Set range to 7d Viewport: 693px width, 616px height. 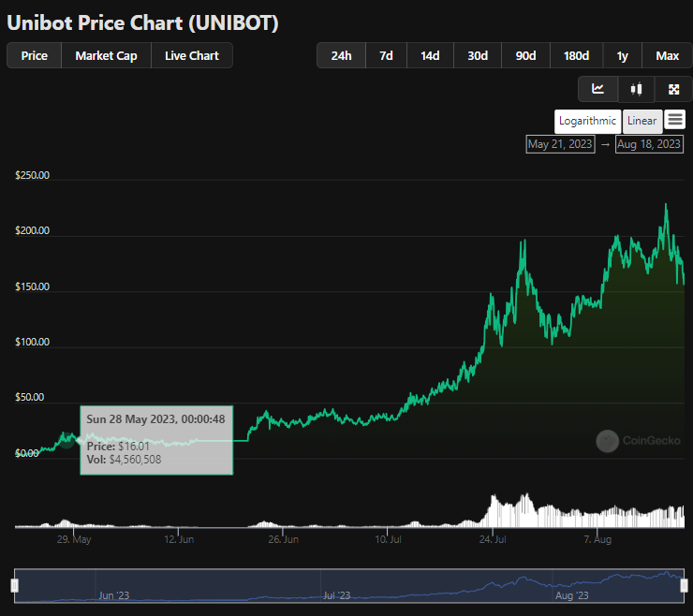point(386,55)
